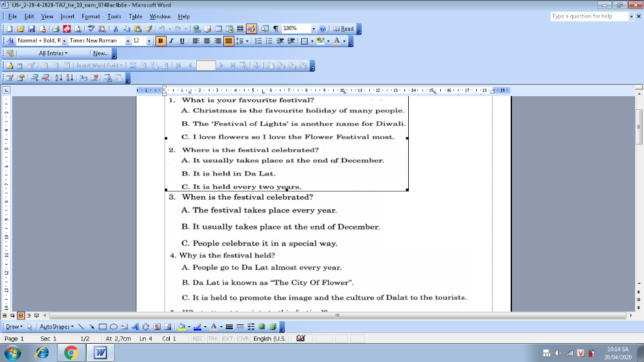Save the document with floppy disk icon

(31, 29)
